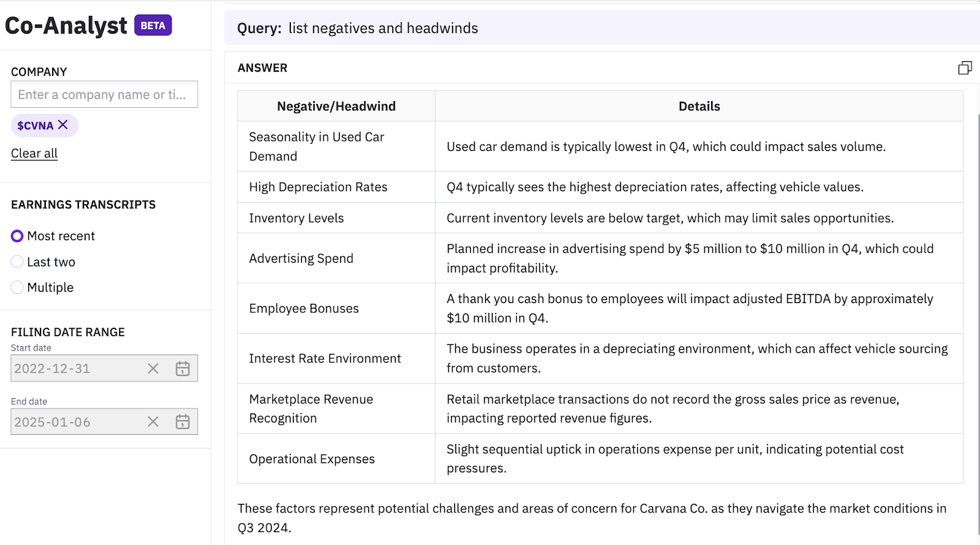Click the Negative/Headwind column header

[336, 107]
